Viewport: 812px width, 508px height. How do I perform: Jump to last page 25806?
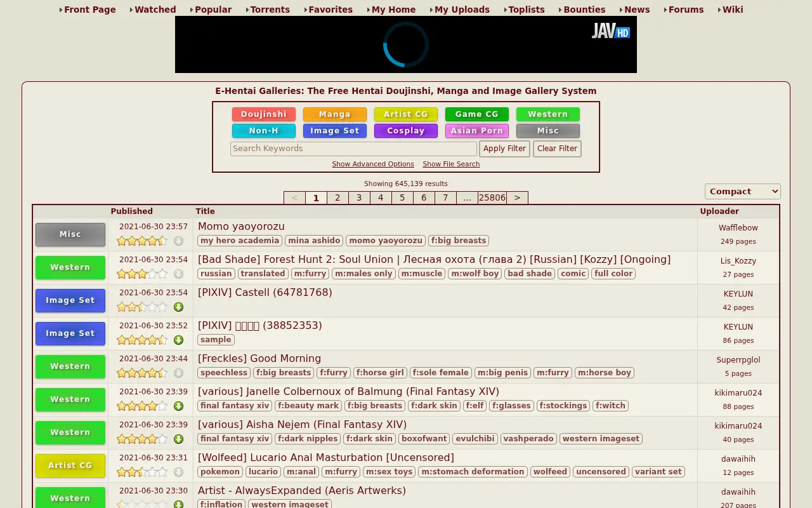(492, 197)
